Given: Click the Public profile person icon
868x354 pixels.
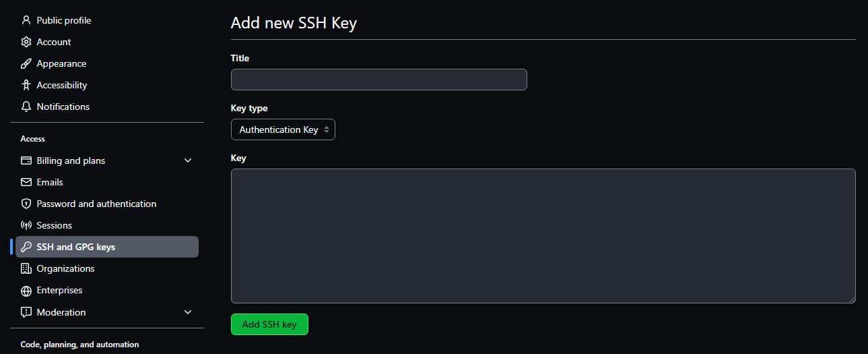Looking at the screenshot, I should [26, 20].
